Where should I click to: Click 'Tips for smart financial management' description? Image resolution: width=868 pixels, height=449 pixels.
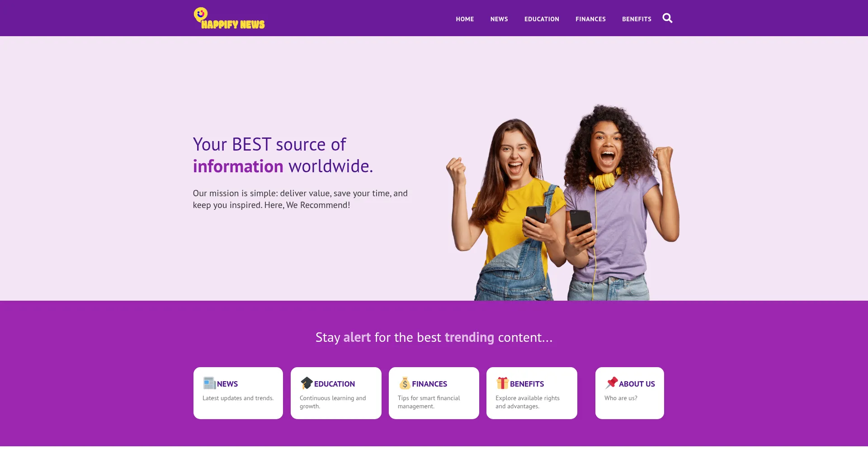click(429, 402)
